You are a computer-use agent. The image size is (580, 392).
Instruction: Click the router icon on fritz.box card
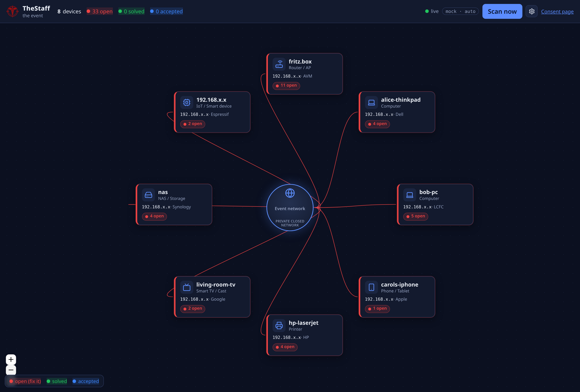[x=279, y=64]
